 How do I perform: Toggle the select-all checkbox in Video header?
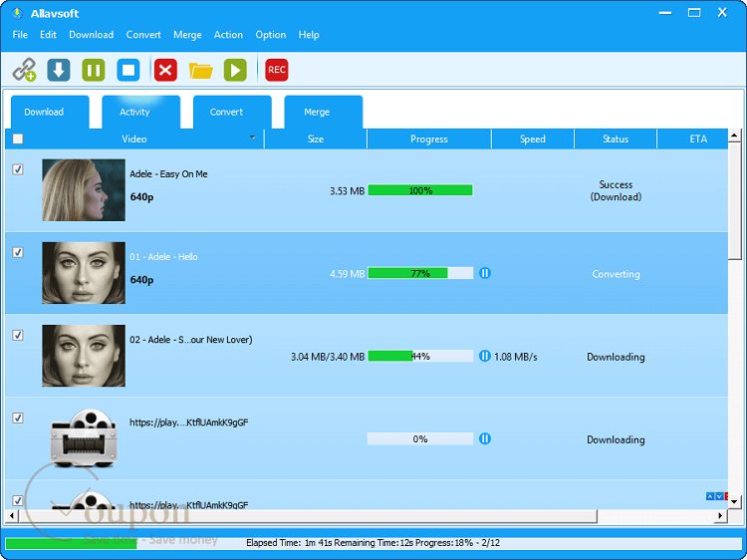pyautogui.click(x=18, y=139)
